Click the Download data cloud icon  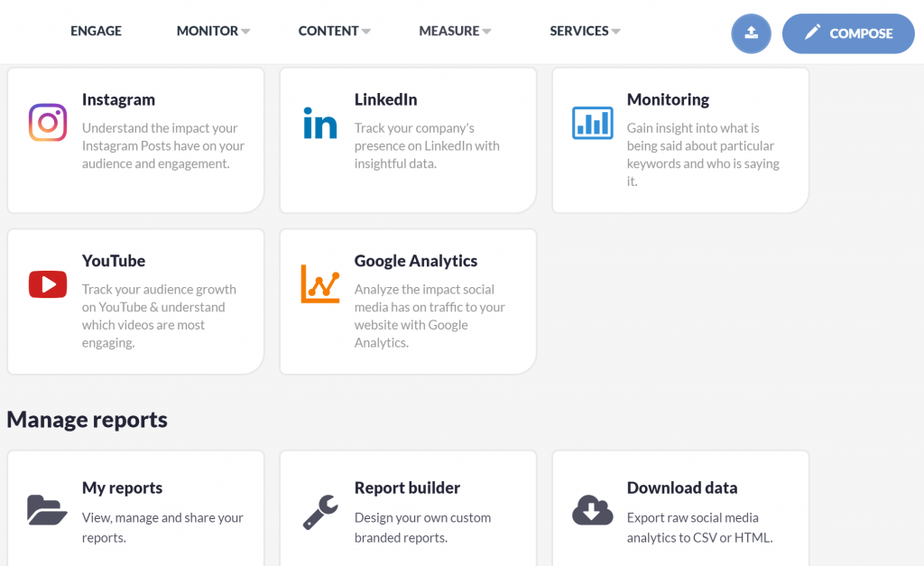[x=593, y=510]
